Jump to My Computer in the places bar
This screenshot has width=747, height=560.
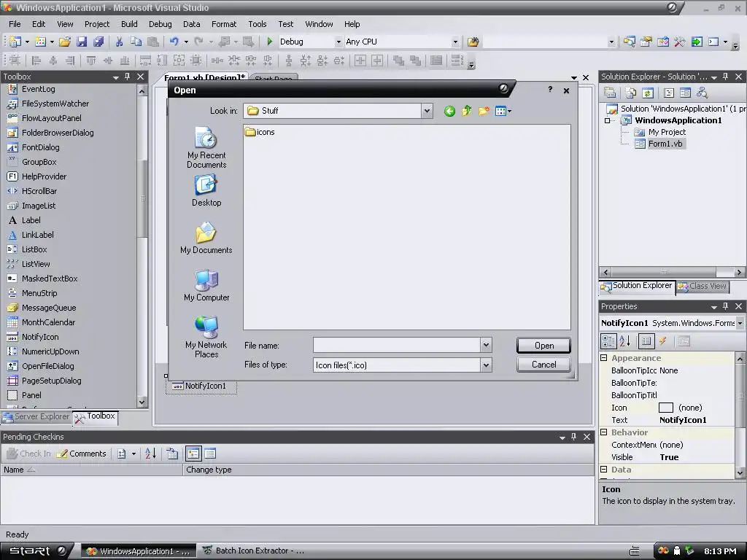pyautogui.click(x=206, y=286)
